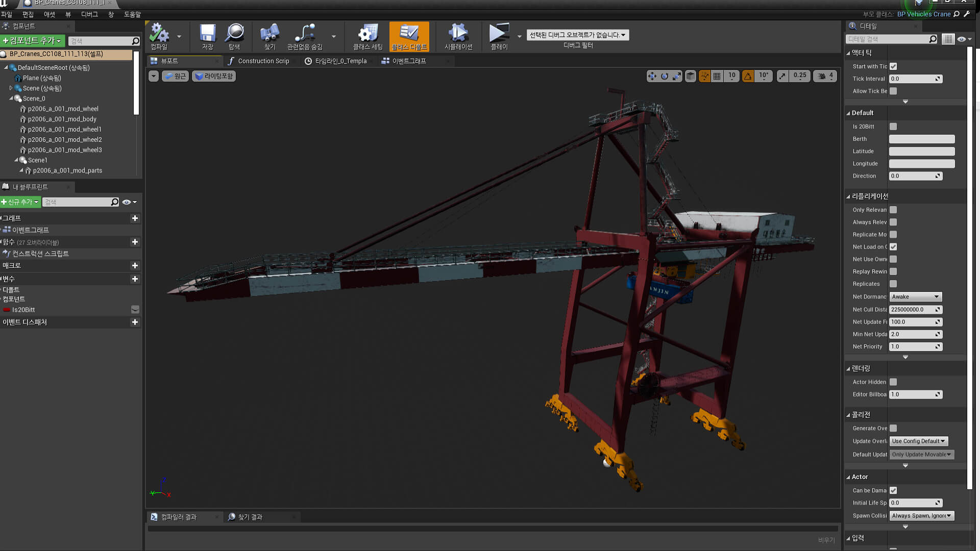This screenshot has height=551, width=980.
Task: Open the 디버그 menu in menu bar
Action: tap(89, 14)
